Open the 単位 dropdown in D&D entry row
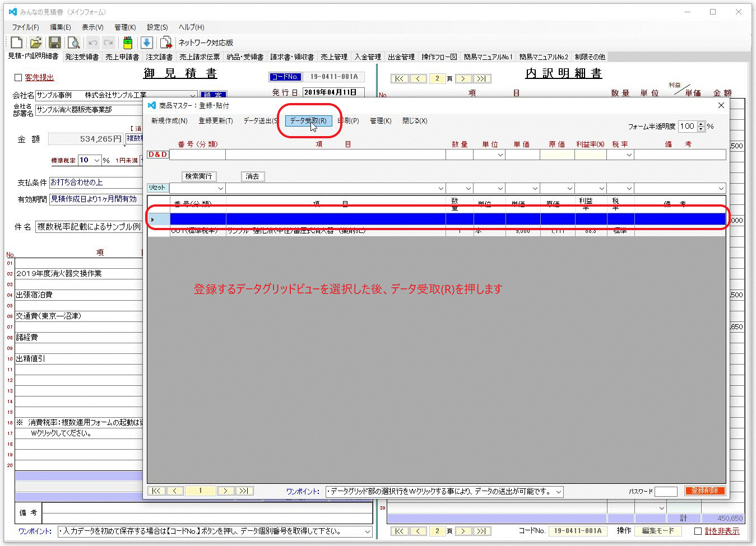 (x=500, y=155)
